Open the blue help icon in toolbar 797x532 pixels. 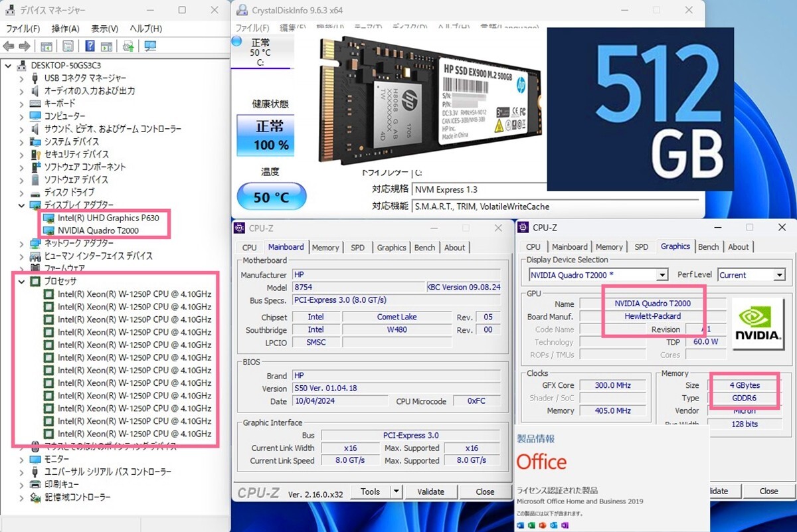90,46
